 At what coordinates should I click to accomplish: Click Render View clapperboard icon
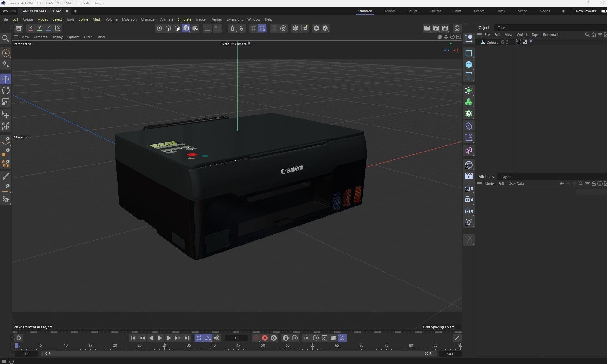[x=427, y=28]
